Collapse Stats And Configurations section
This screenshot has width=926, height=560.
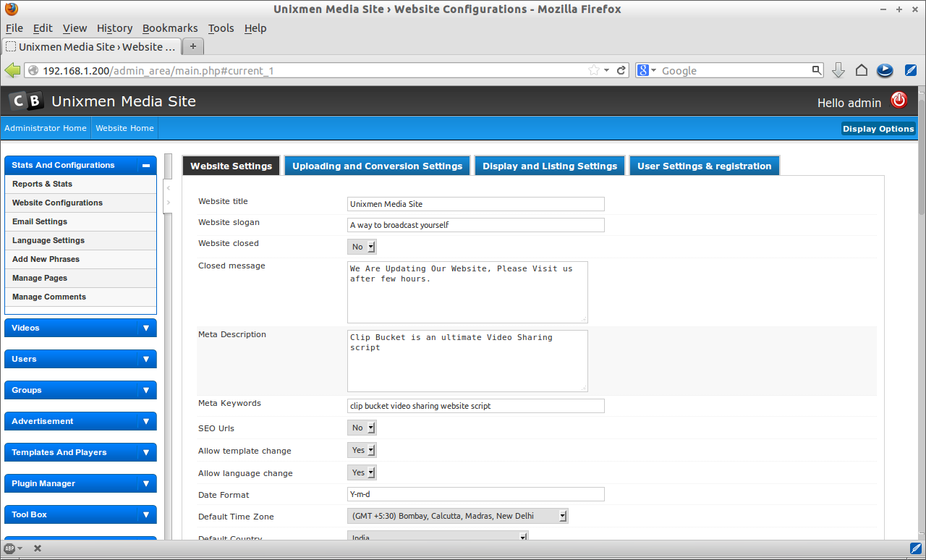click(145, 166)
